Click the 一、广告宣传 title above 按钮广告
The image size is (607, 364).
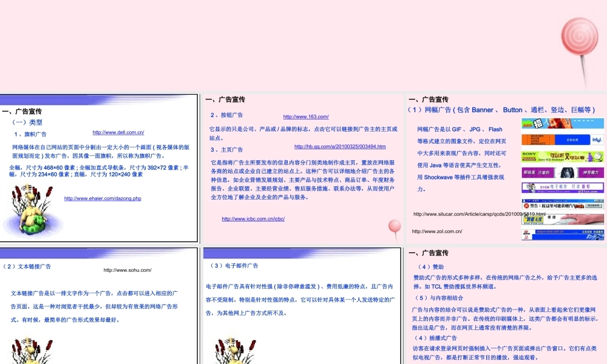(225, 99)
